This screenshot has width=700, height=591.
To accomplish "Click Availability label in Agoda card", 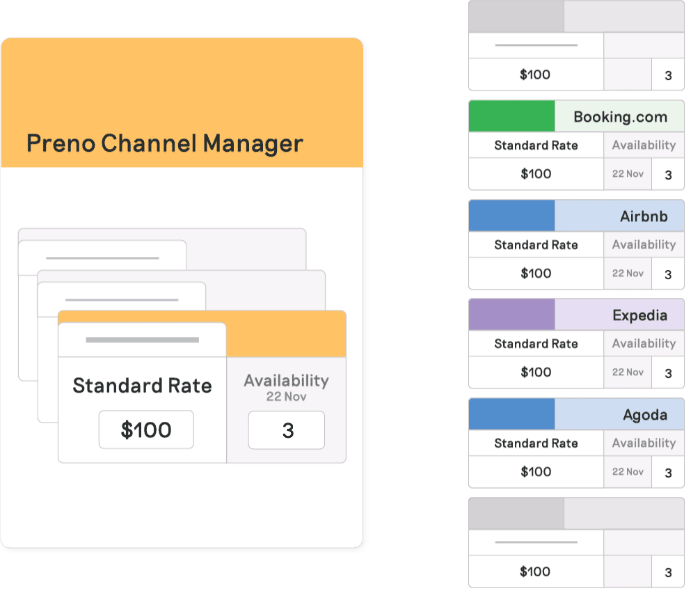I will point(644,443).
